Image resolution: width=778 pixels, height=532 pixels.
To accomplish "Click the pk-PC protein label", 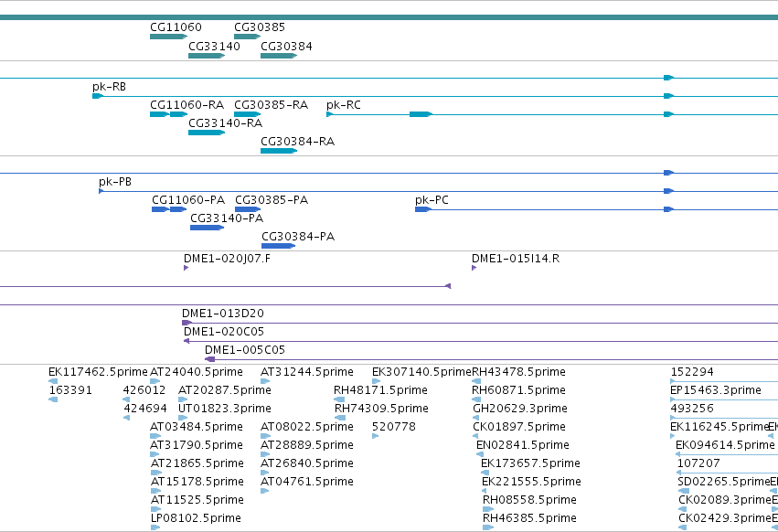I will point(432,200).
